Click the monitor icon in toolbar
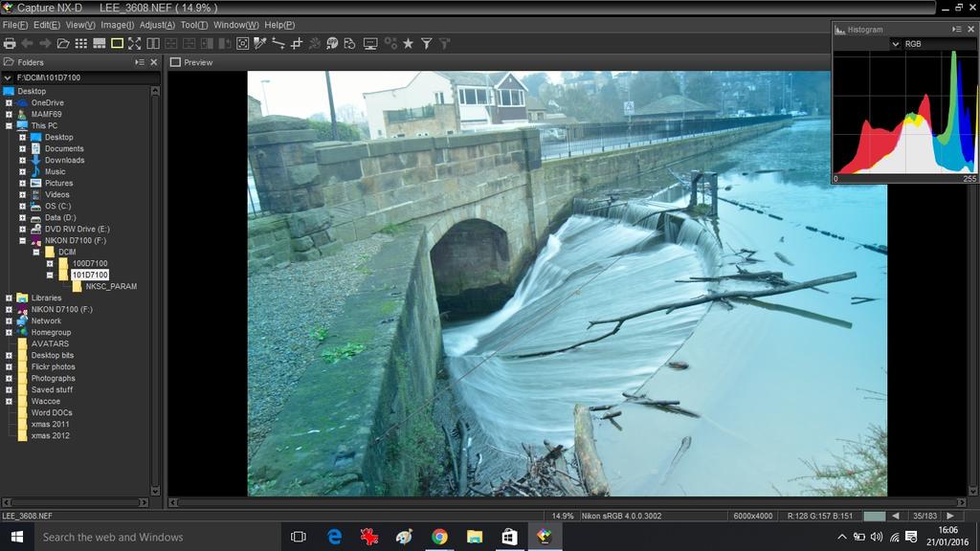This screenshot has height=551, width=980. tap(370, 43)
